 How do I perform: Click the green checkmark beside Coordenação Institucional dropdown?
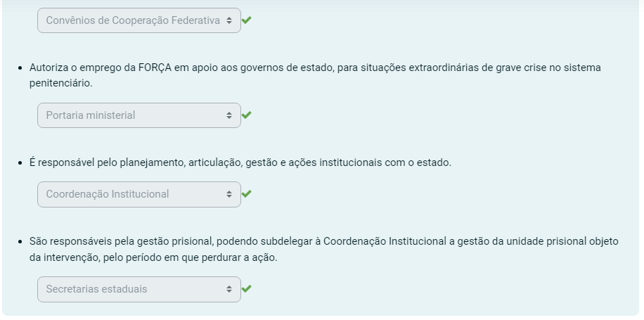[246, 194]
